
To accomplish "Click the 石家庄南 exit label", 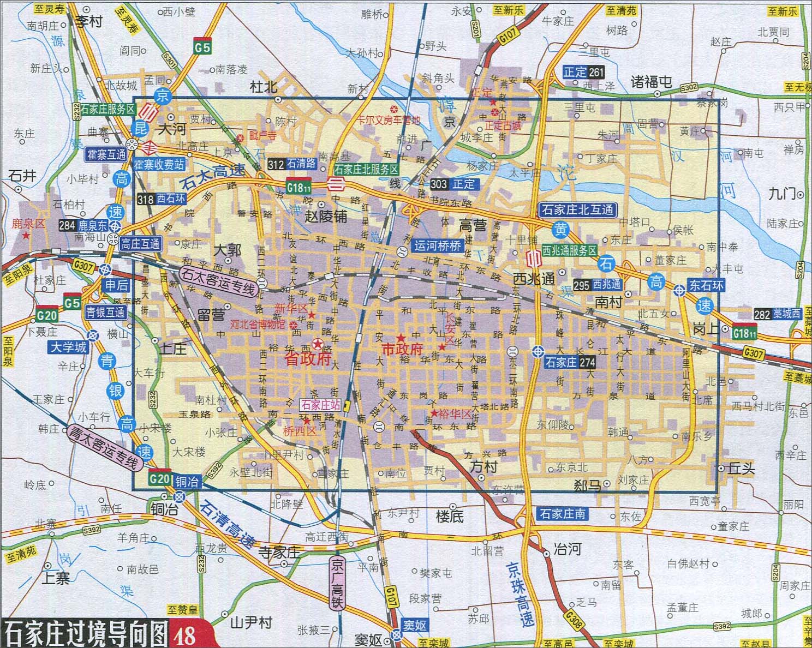I will [x=562, y=514].
